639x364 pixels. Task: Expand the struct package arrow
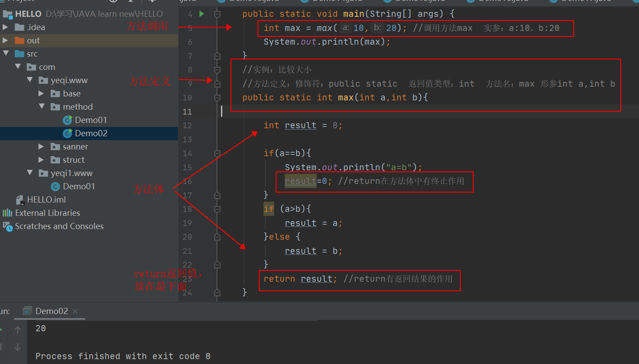[41, 160]
